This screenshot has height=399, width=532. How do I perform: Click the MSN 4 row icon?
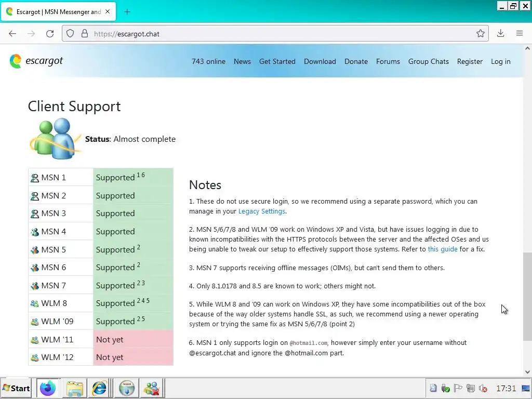point(35,232)
